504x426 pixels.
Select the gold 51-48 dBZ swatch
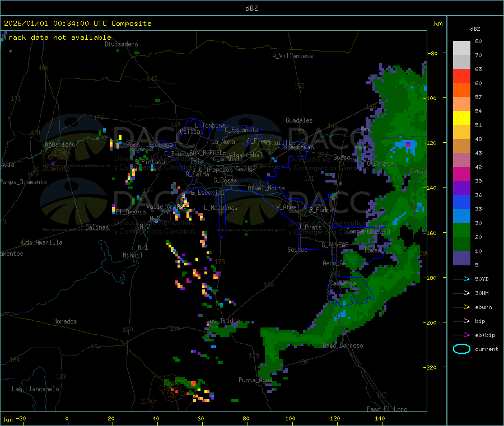click(x=461, y=132)
